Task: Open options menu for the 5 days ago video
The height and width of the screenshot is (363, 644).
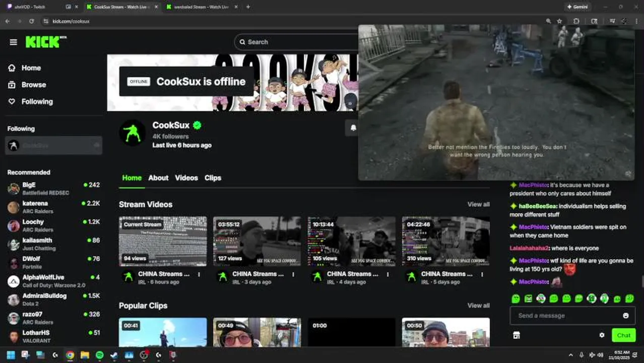Action: pos(482,275)
